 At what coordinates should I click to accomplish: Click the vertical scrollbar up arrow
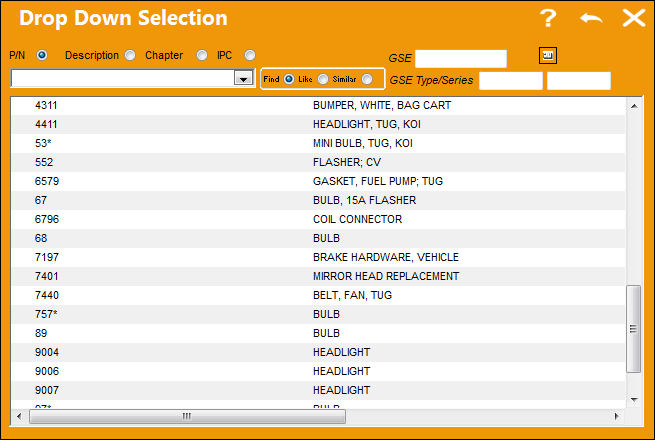click(x=634, y=106)
